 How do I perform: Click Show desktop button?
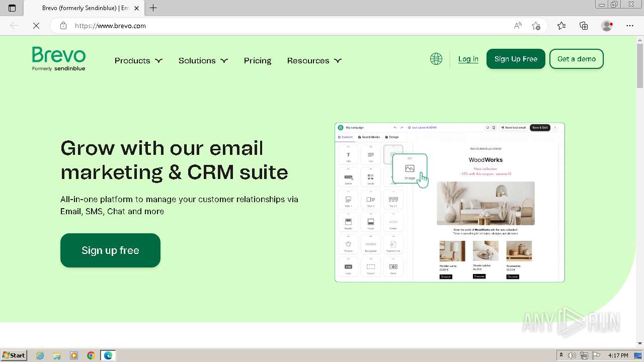pyautogui.click(x=638, y=355)
